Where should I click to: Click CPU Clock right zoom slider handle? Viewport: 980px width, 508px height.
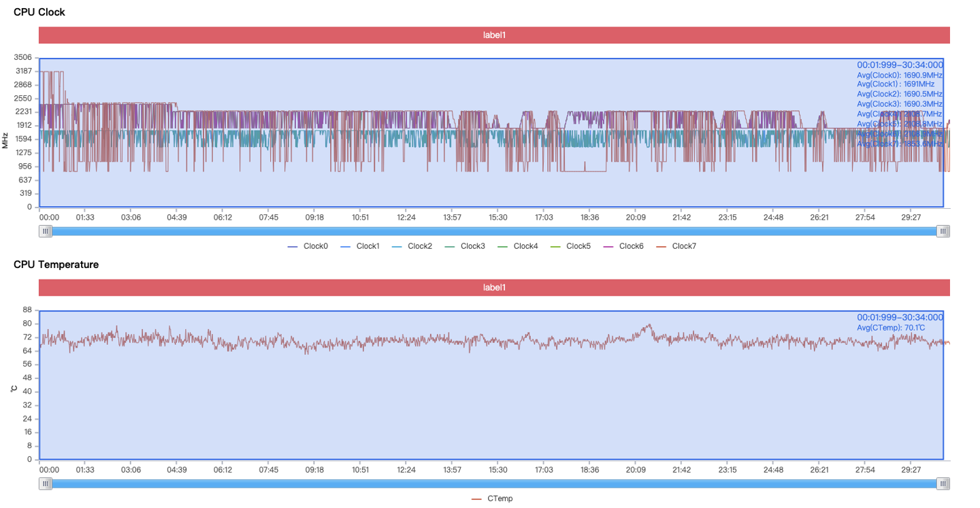[943, 231]
